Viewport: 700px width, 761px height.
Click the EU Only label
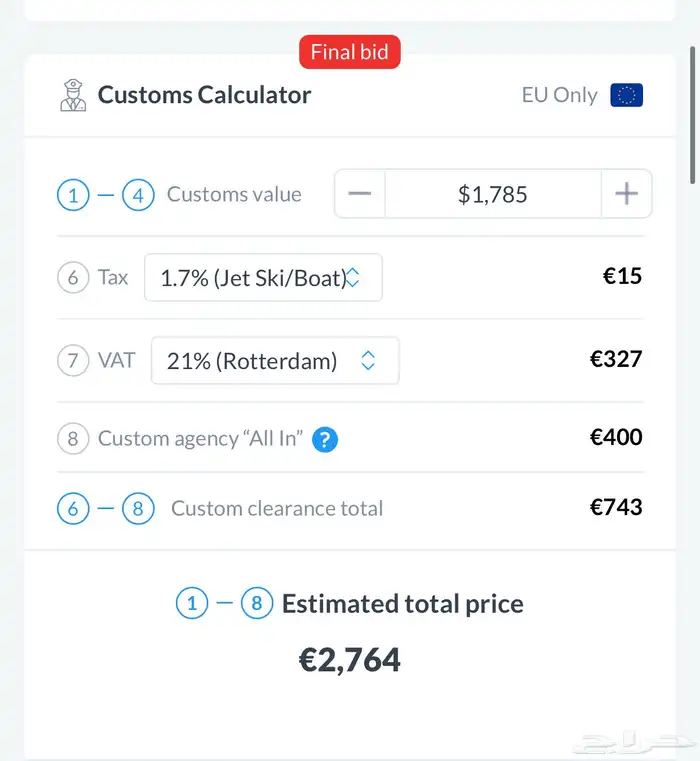pyautogui.click(x=559, y=95)
